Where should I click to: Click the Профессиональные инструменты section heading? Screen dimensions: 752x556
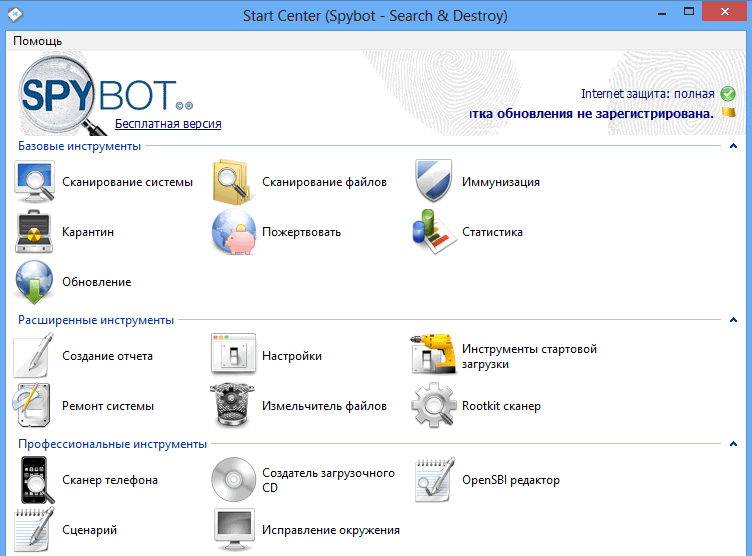(112, 444)
